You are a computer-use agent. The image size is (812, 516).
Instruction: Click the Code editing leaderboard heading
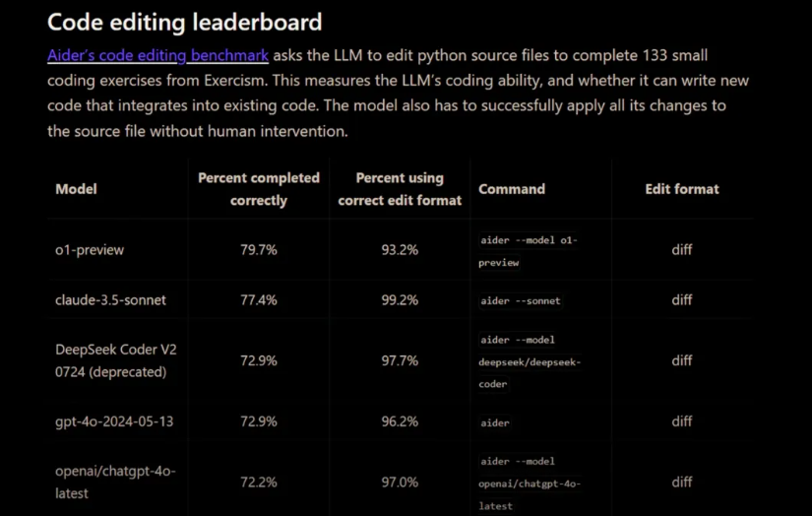(x=185, y=21)
